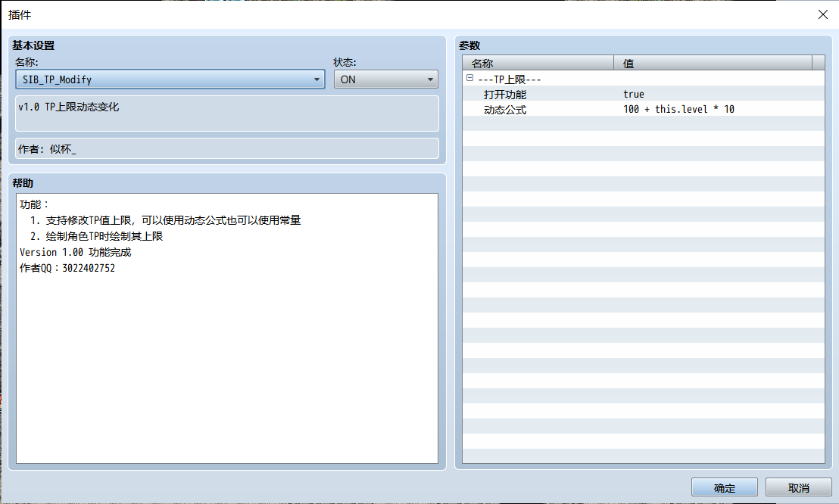
Task: Click the help line Version 1.00 功能完成
Action: pos(76,252)
